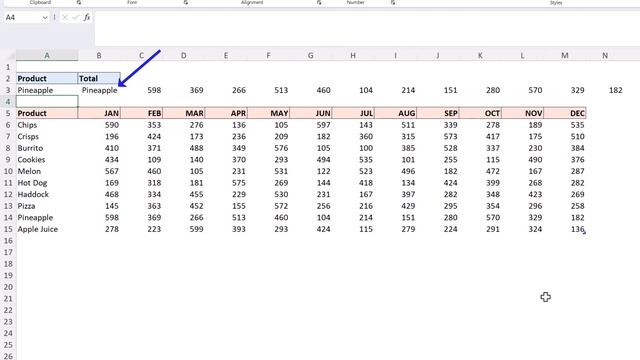Select column C header
The height and width of the screenshot is (360, 640).
141,55
